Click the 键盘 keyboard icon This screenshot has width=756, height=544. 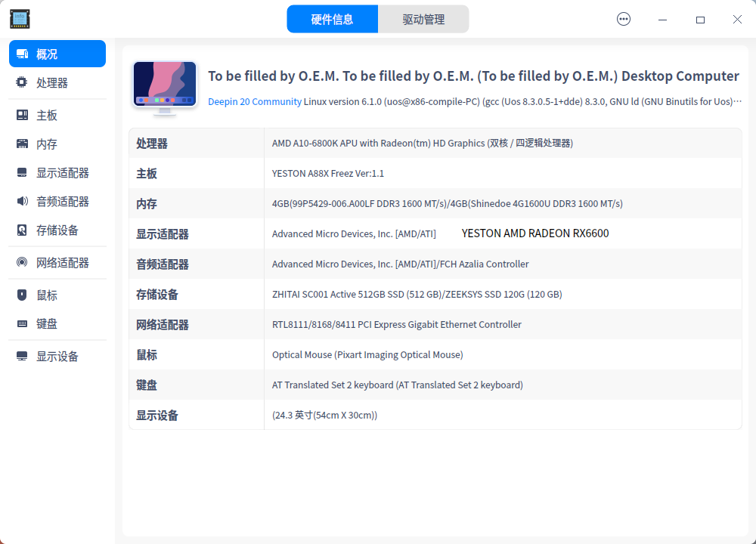[22, 323]
